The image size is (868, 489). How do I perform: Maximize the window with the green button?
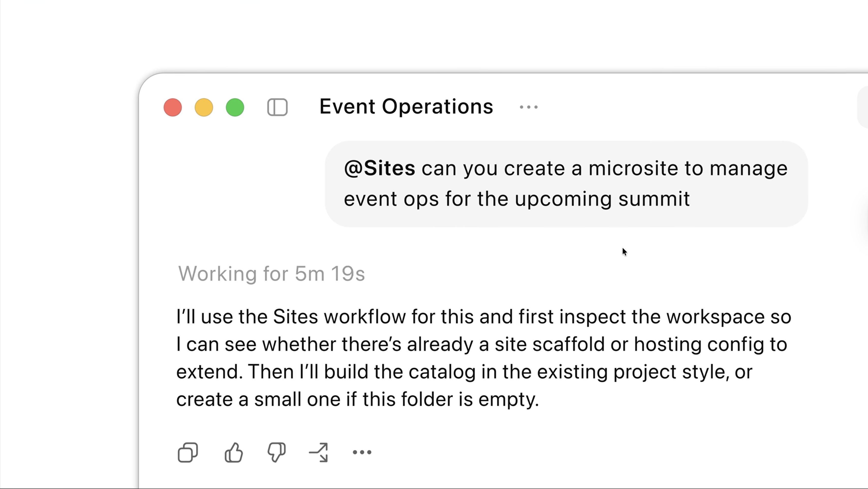click(235, 107)
